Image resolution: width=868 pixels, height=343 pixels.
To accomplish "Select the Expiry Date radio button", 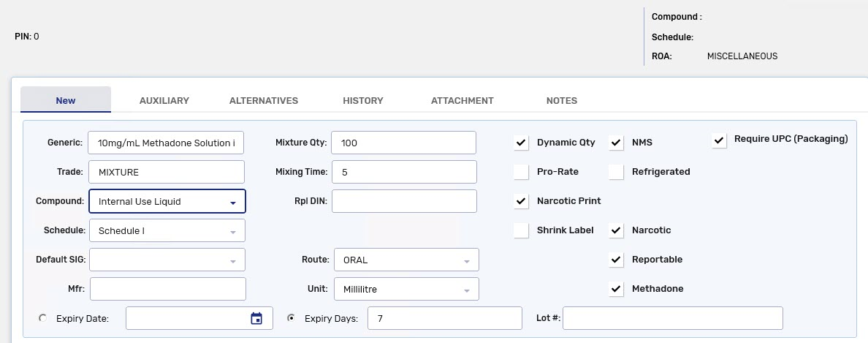I will [x=42, y=318].
